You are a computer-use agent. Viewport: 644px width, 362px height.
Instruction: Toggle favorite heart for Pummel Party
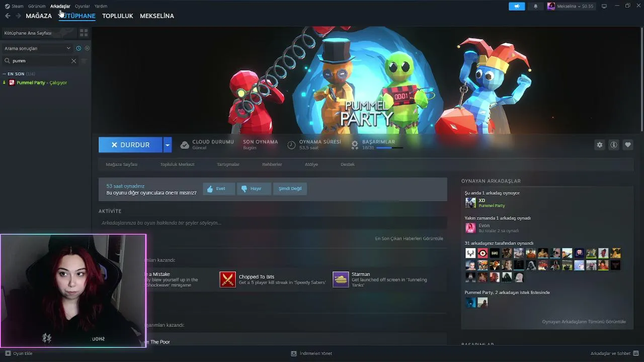(x=627, y=145)
